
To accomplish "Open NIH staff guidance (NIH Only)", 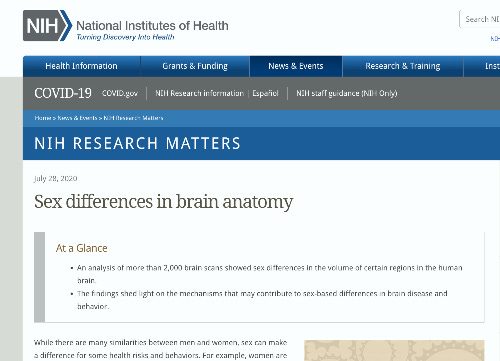I will (x=347, y=93).
